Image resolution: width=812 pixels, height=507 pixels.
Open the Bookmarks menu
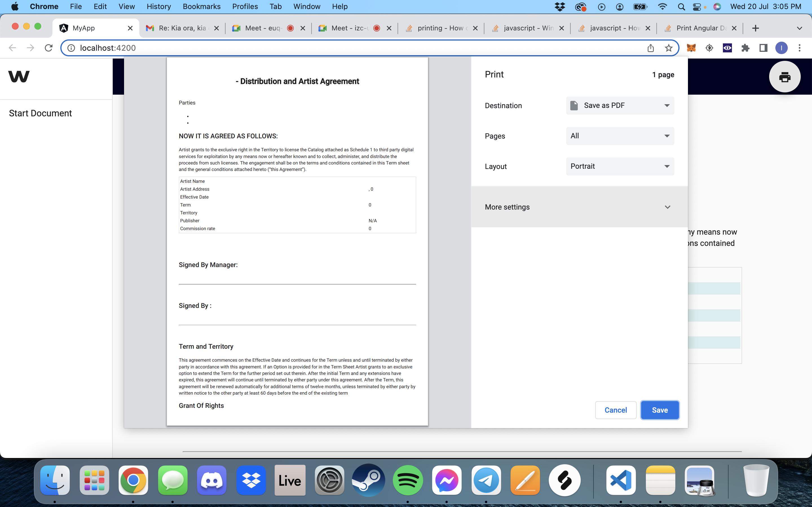(201, 6)
